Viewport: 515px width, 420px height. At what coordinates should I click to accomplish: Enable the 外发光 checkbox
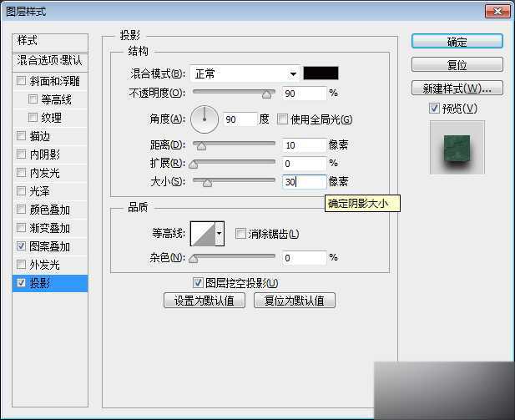21,264
